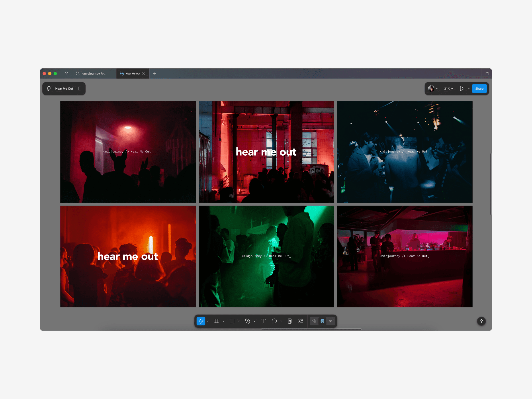The width and height of the screenshot is (532, 399).
Task: Select the green-lit crowd image frame
Action: click(266, 277)
